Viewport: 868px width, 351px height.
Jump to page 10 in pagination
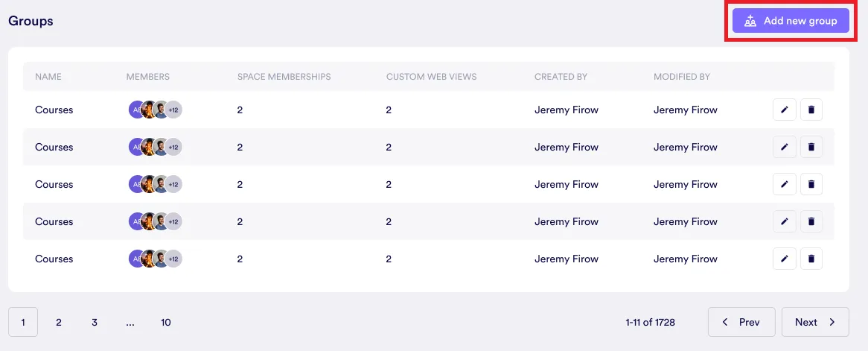pos(165,322)
